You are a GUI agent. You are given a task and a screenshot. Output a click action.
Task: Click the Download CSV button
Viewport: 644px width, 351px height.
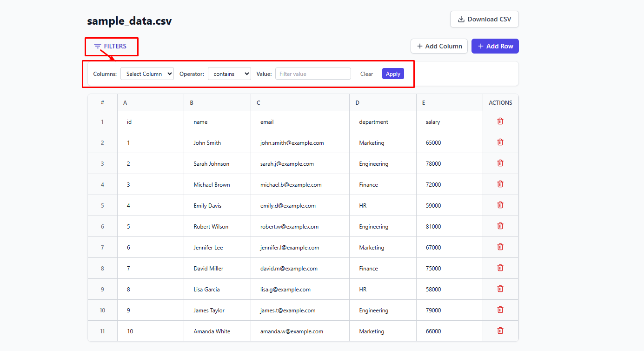485,19
